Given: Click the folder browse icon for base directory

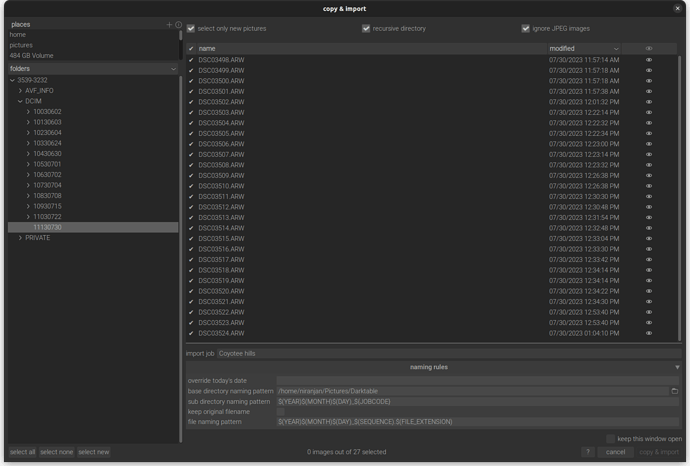Looking at the screenshot, I should pyautogui.click(x=674, y=391).
